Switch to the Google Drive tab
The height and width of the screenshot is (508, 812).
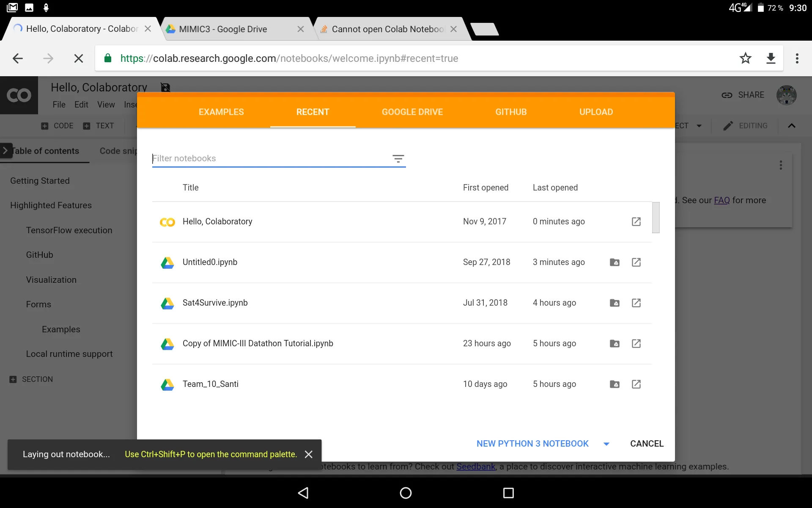click(x=412, y=112)
